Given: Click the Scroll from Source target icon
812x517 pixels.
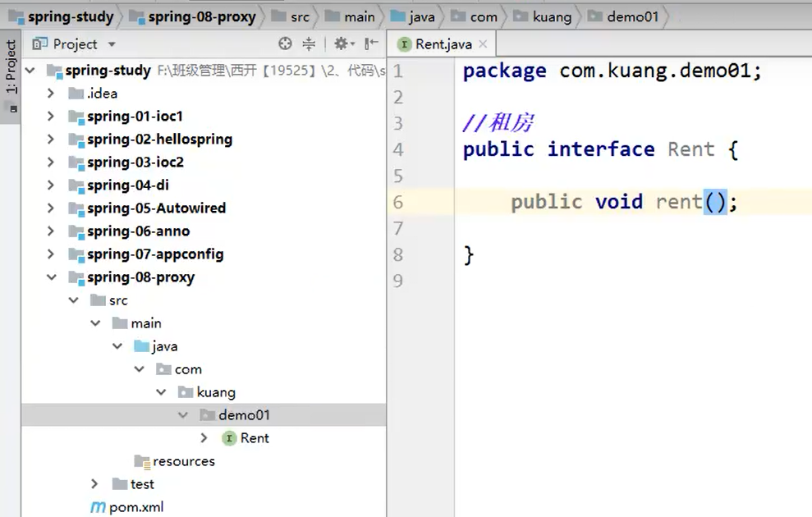Looking at the screenshot, I should tap(285, 44).
